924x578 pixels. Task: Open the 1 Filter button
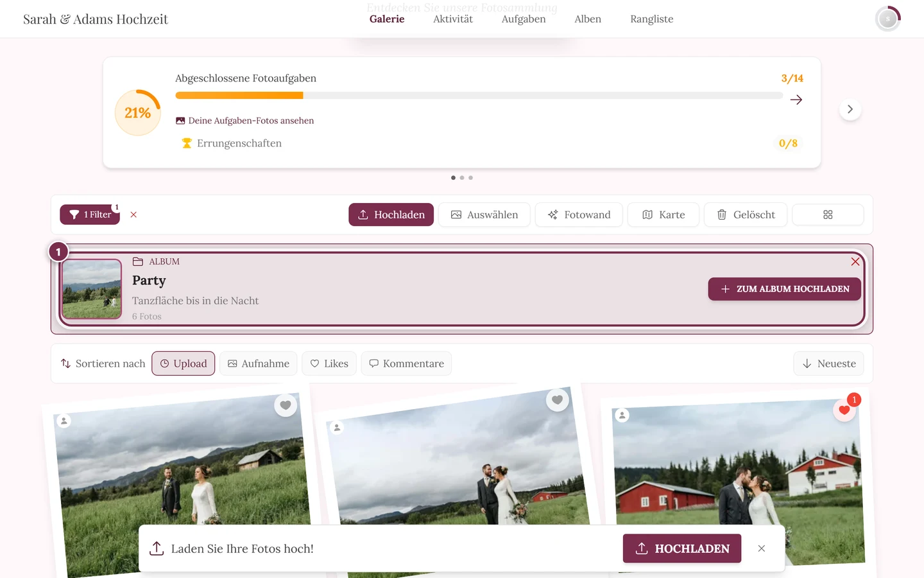pyautogui.click(x=90, y=215)
